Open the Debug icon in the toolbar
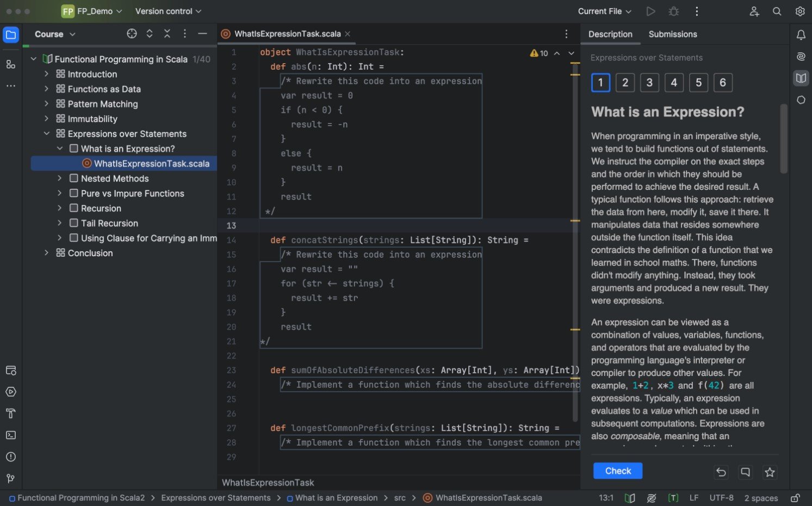812x506 pixels. pos(673,11)
